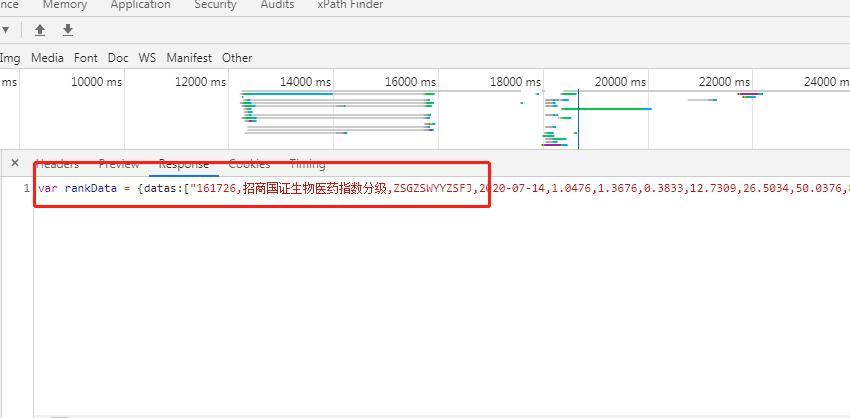Image resolution: width=850 pixels, height=418 pixels.
Task: Select the Response tab
Action: pyautogui.click(x=184, y=164)
